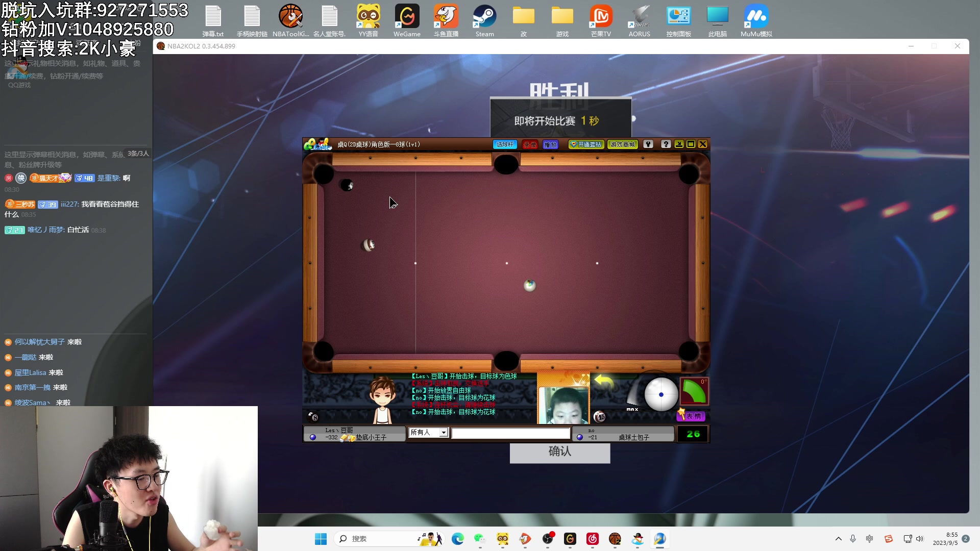This screenshot has width=980, height=551.
Task: Open the 改 desktop folder
Action: click(524, 21)
